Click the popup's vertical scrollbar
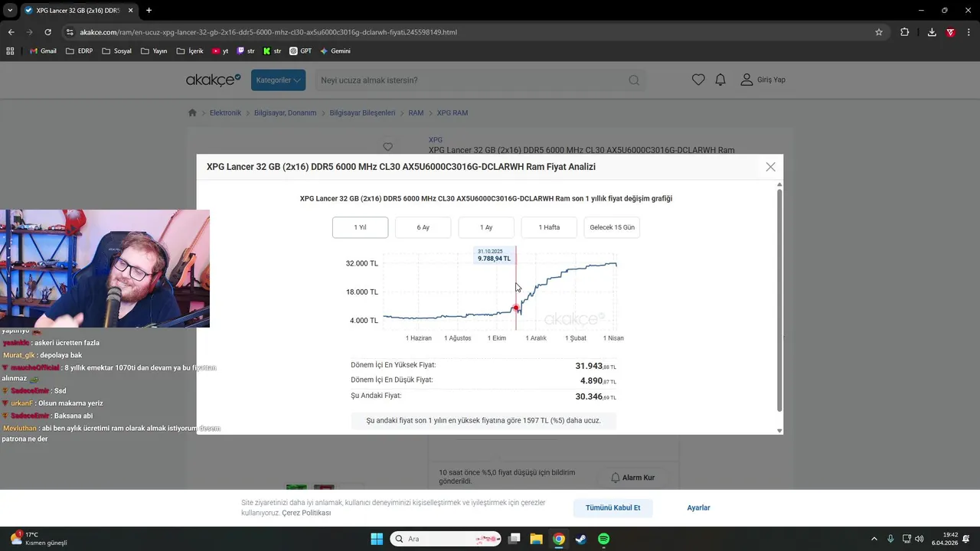This screenshot has width=980, height=551. tap(779, 299)
